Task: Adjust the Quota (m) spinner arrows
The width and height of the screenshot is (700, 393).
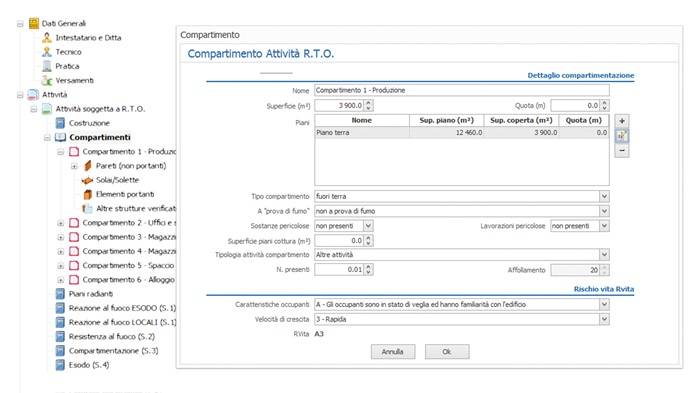Action: (604, 105)
